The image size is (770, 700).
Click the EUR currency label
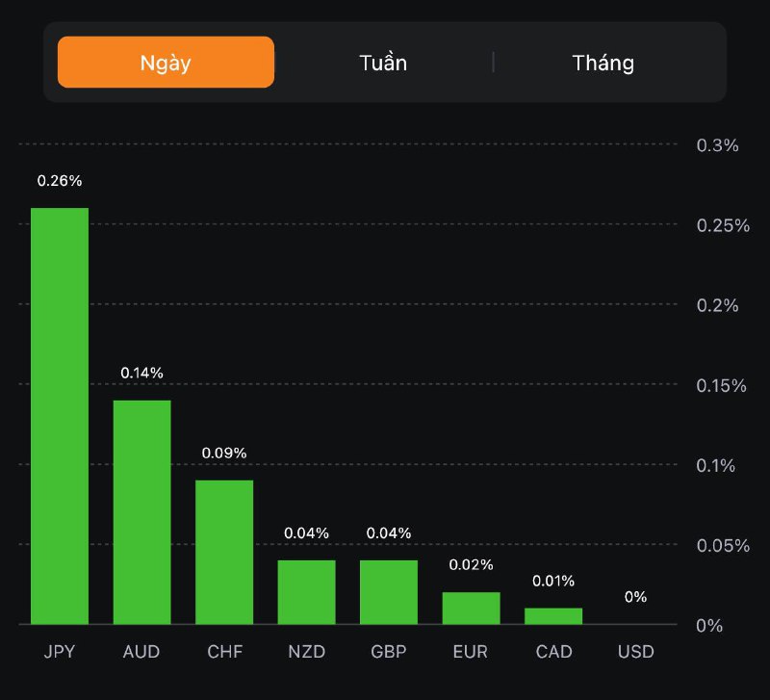[x=472, y=652]
